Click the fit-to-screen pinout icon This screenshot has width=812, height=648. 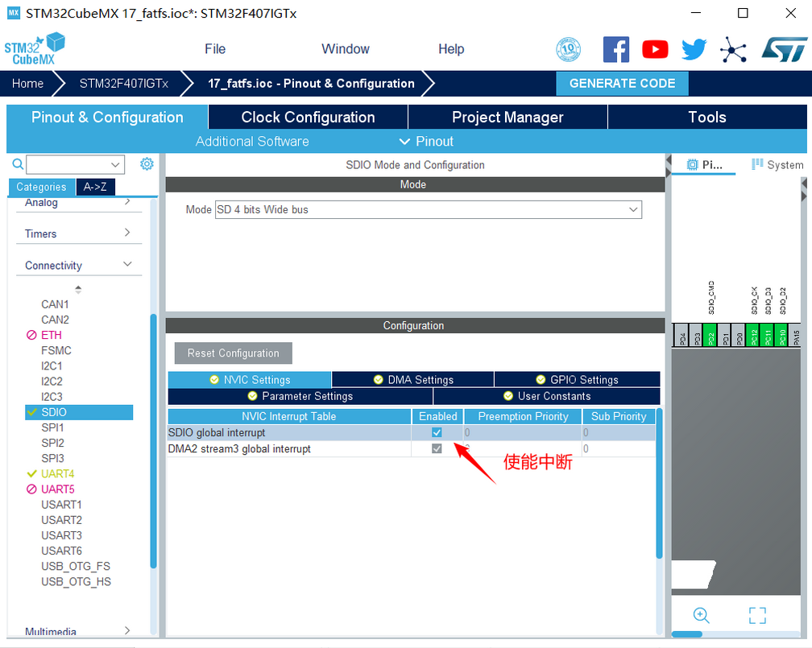(757, 616)
